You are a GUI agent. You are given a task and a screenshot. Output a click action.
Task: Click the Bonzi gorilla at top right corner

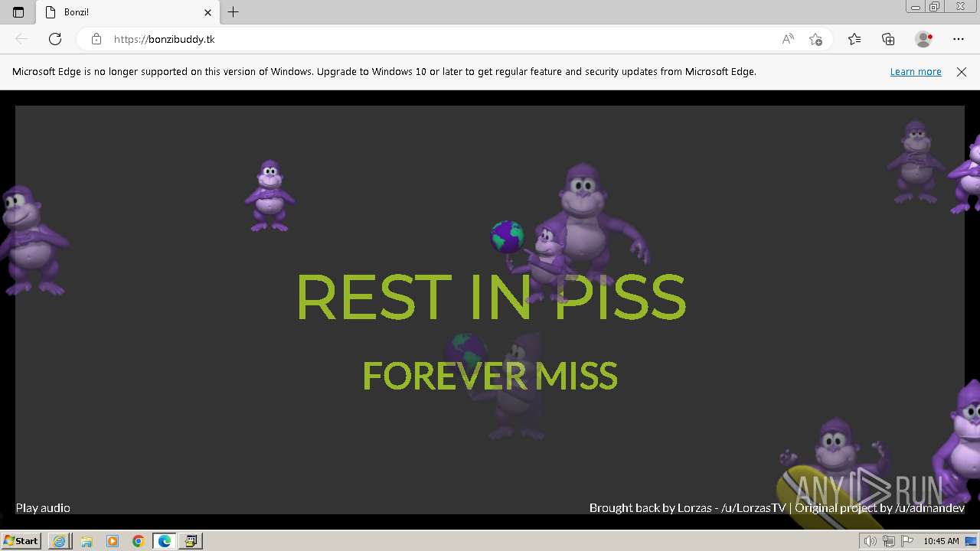(x=916, y=161)
